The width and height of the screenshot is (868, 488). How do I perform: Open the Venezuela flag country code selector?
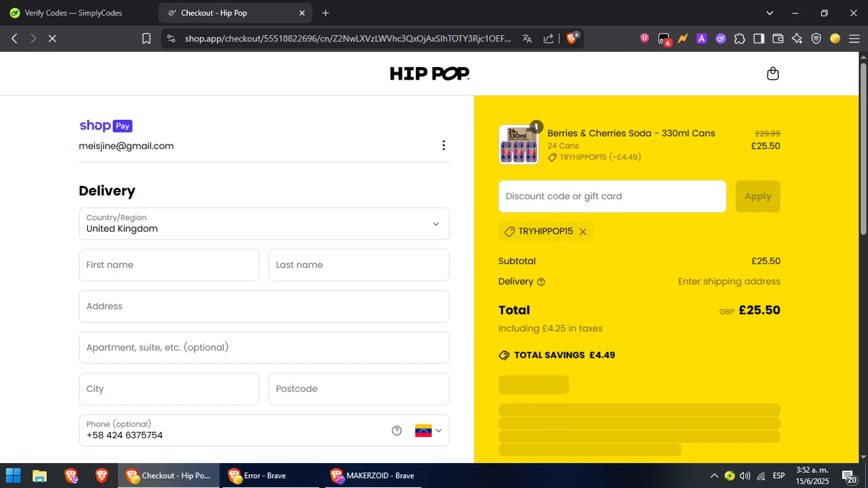[x=428, y=431]
